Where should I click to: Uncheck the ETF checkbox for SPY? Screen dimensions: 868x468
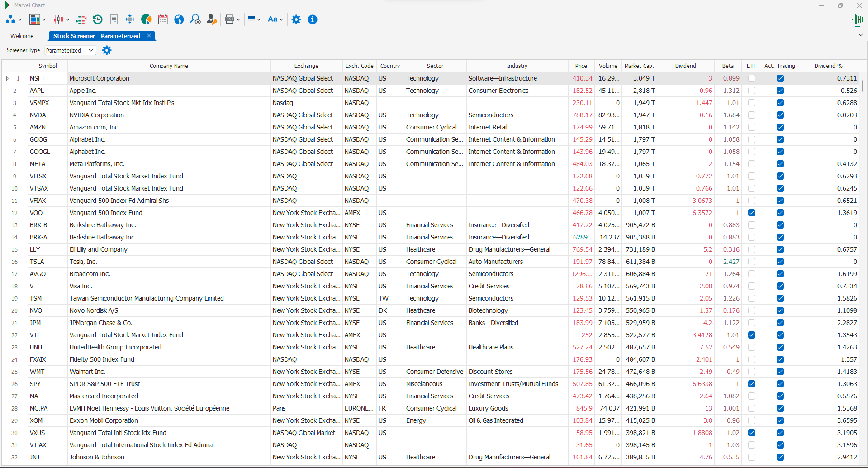(x=751, y=384)
